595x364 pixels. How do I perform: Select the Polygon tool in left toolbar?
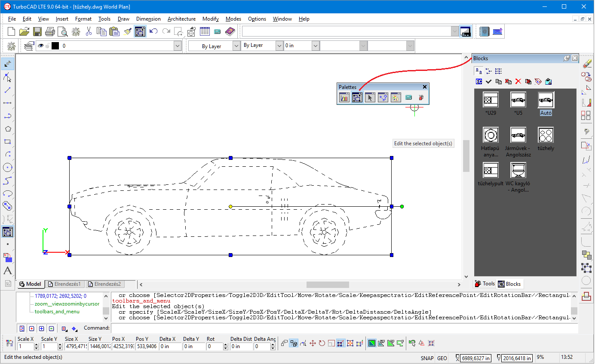[x=8, y=129]
